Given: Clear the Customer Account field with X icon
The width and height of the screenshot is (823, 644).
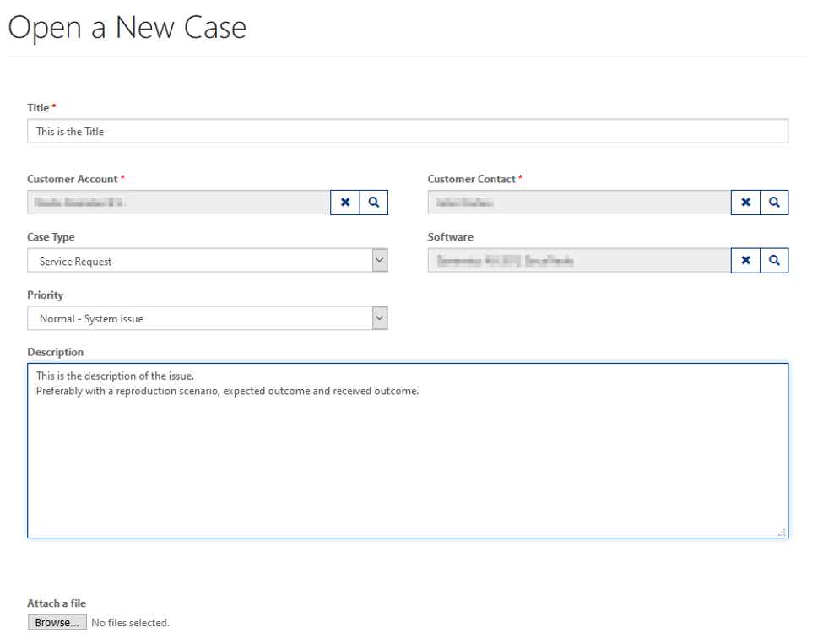Looking at the screenshot, I should coord(344,203).
